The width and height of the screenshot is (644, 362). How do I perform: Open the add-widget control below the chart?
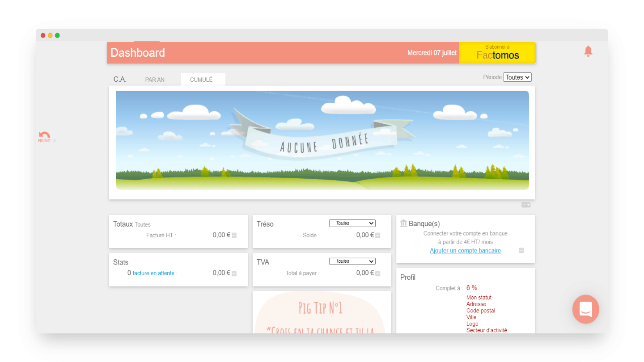[x=525, y=205]
